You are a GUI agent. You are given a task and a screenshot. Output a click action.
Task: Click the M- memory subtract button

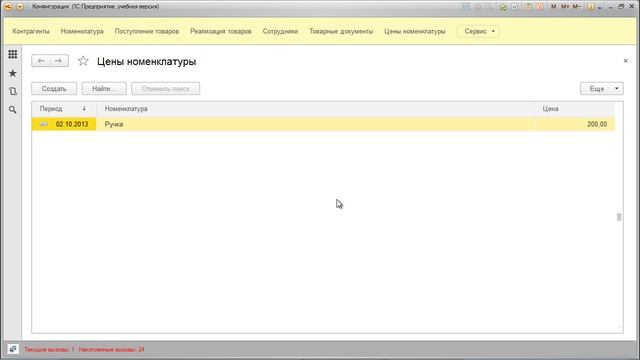[x=576, y=7]
